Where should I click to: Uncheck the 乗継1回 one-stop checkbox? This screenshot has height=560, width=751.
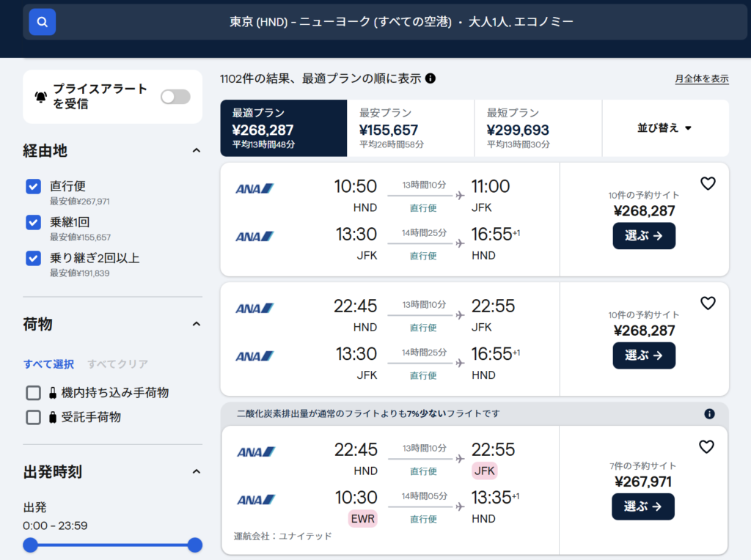(33, 222)
